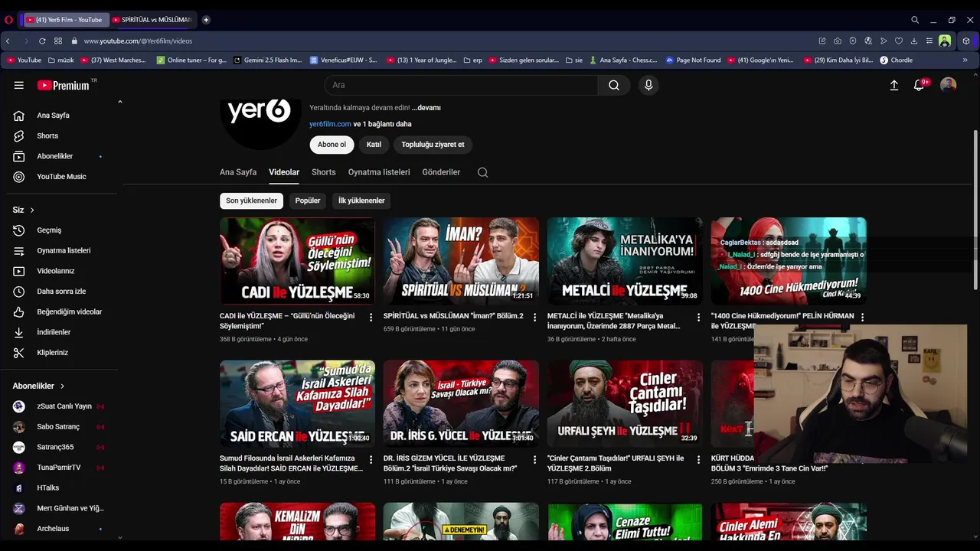Viewport: 980px width, 551px height.
Task: Click the YouTube Premium logo
Action: (64, 85)
